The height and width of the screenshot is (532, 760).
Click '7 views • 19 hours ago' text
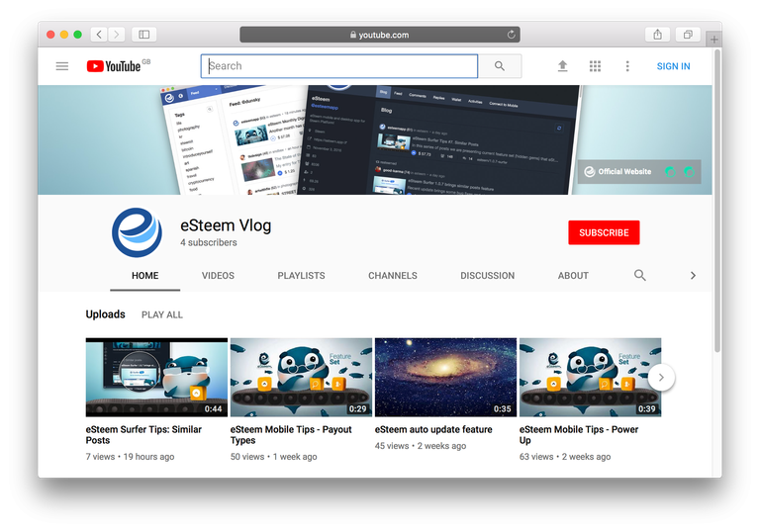[130, 457]
